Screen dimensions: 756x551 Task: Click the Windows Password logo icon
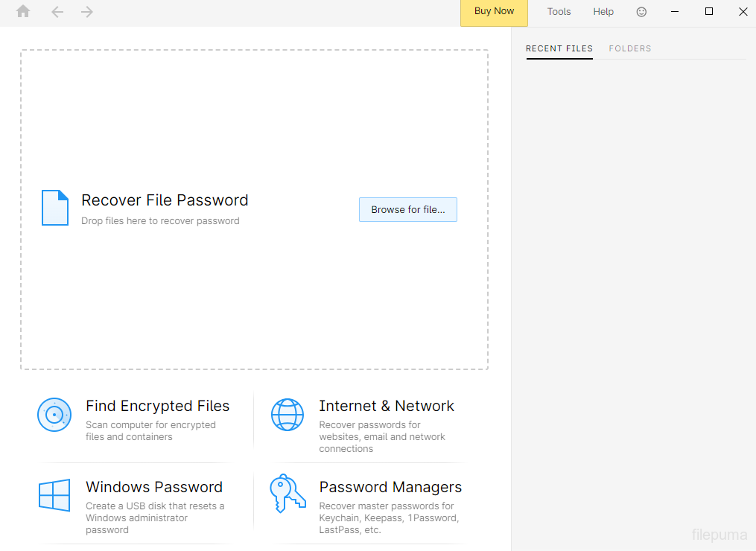tap(54, 495)
